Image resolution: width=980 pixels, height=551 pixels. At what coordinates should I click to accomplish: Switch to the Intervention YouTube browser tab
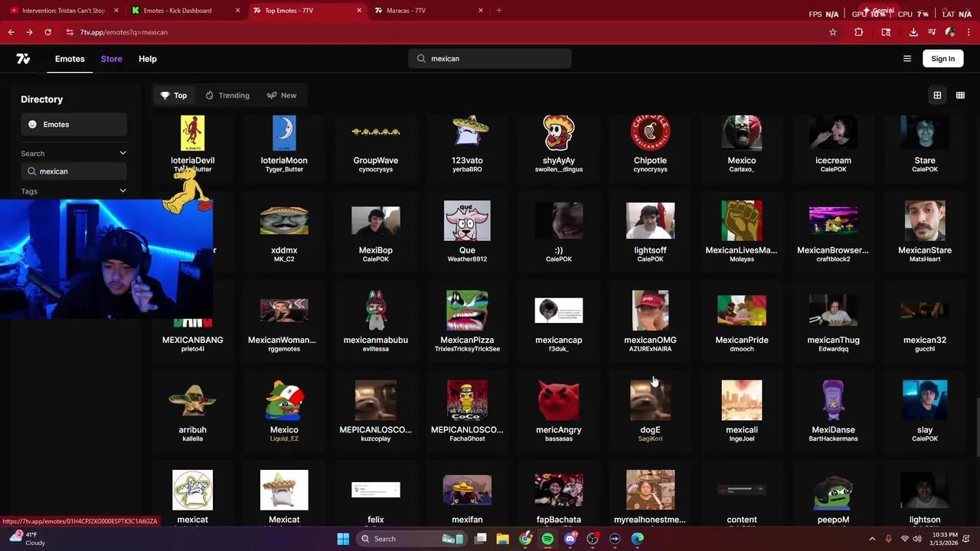63,11
